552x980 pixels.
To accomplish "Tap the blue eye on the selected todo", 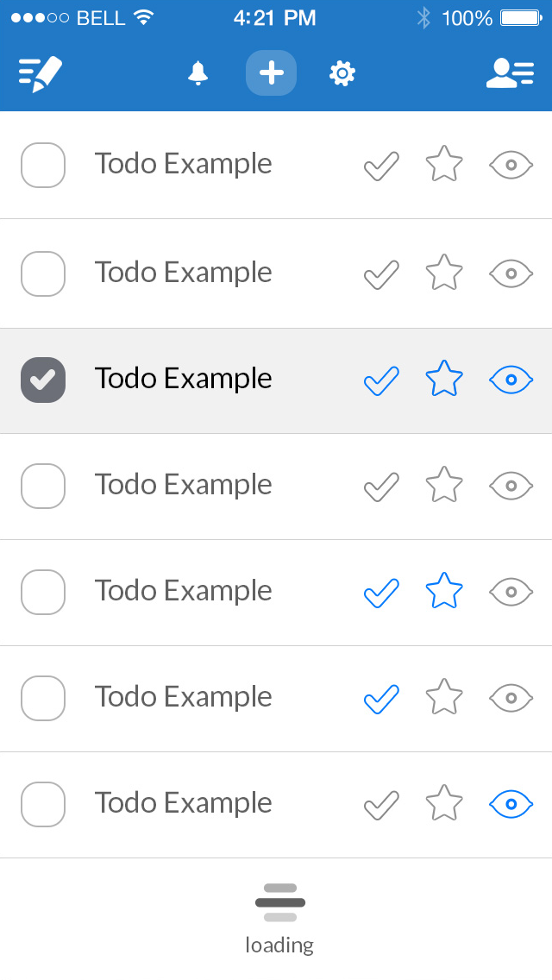I will 510,379.
